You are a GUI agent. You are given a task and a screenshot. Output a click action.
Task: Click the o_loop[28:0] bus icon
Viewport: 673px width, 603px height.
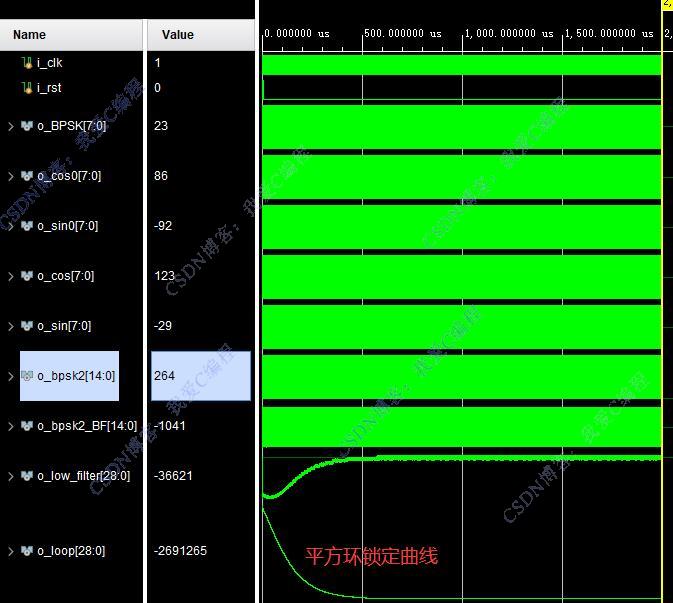[x=27, y=551]
